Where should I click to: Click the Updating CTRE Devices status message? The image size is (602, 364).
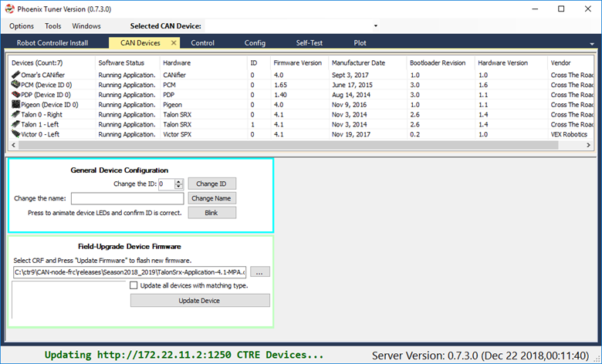point(184,355)
